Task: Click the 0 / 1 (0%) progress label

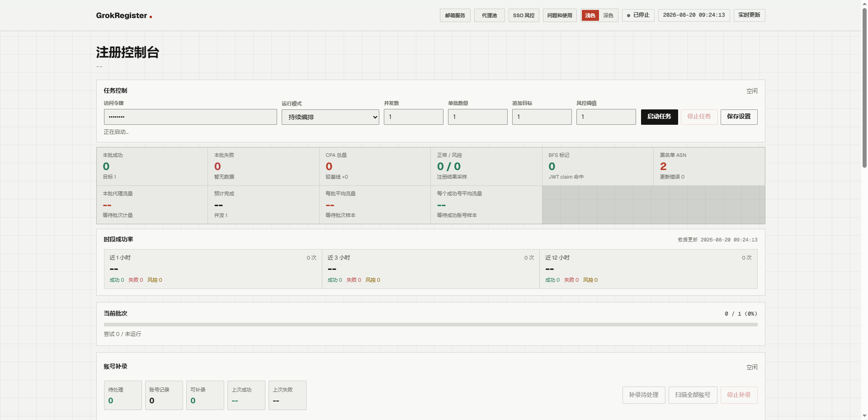Action: (x=741, y=314)
